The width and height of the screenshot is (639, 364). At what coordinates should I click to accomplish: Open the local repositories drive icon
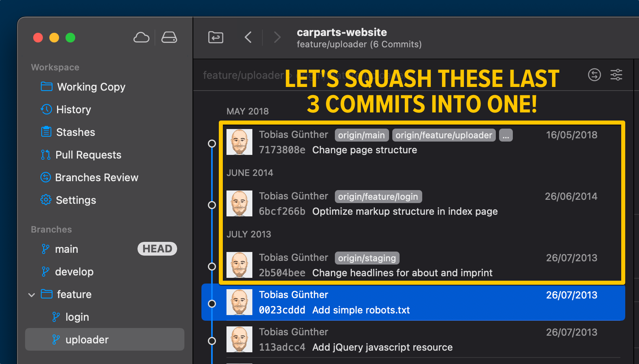[x=169, y=38]
